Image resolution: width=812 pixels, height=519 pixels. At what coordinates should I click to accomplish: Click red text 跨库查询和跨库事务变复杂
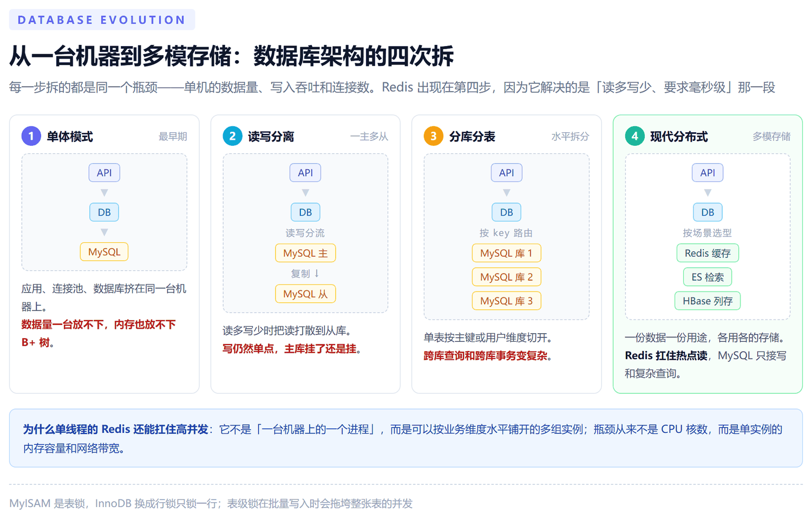[x=486, y=356]
